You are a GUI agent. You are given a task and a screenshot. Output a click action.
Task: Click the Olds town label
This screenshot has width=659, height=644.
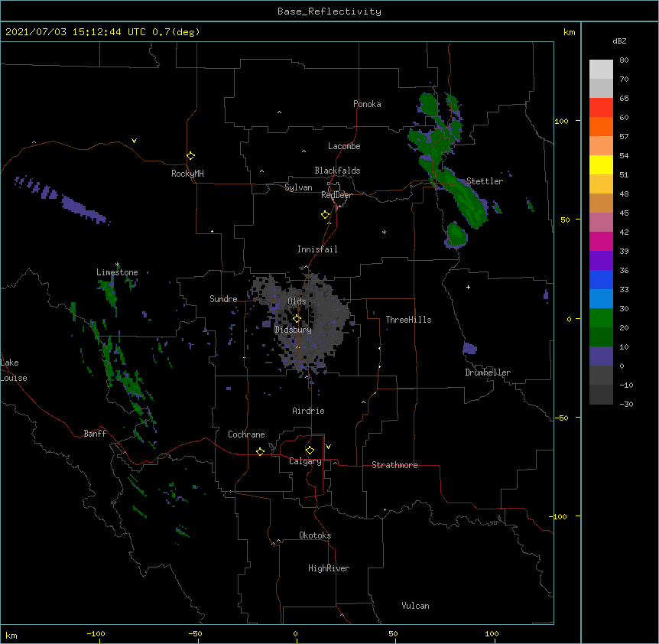(297, 301)
